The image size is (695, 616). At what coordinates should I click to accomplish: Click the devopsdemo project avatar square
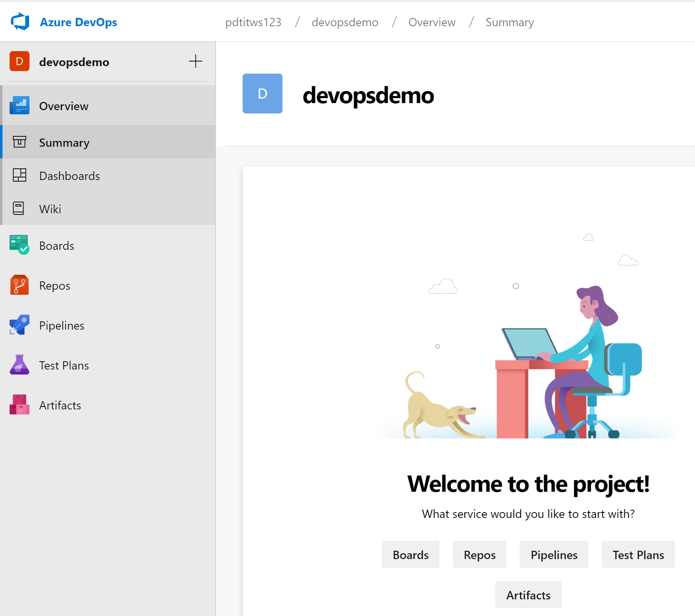pos(20,61)
